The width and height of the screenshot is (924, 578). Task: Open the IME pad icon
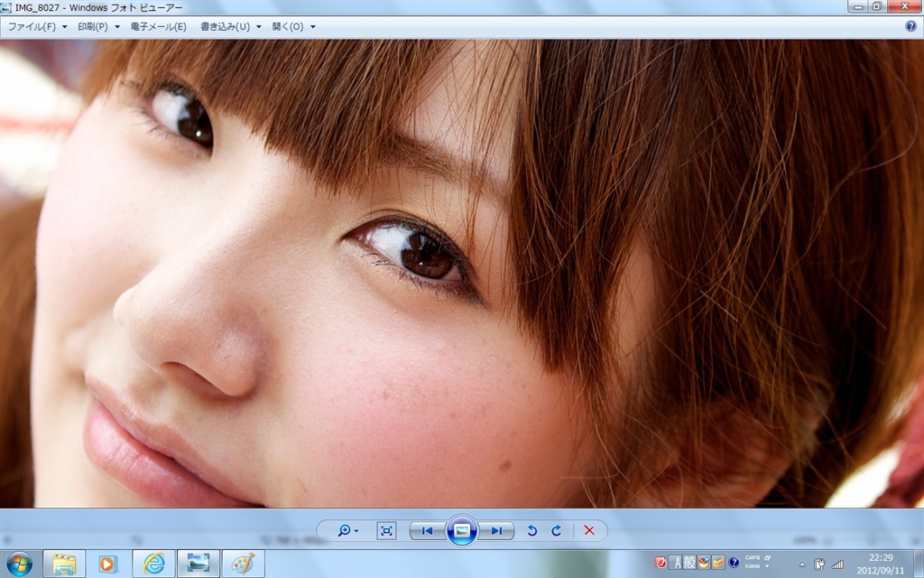704,563
